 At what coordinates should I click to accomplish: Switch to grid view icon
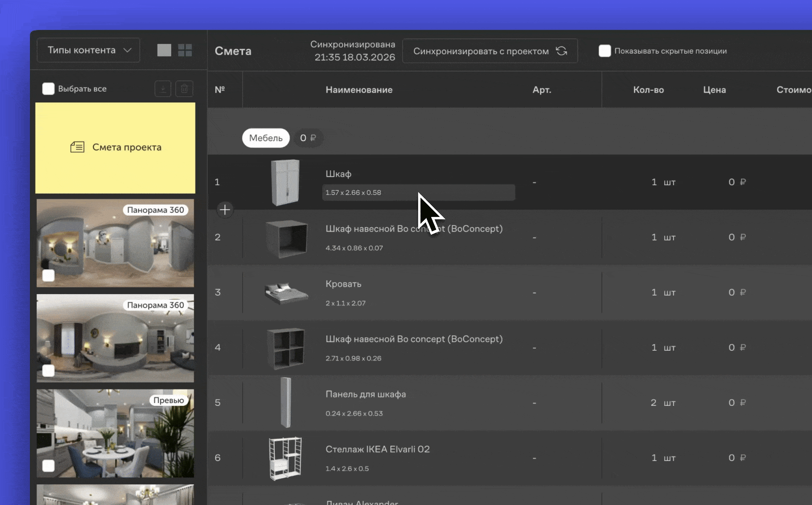coord(185,50)
